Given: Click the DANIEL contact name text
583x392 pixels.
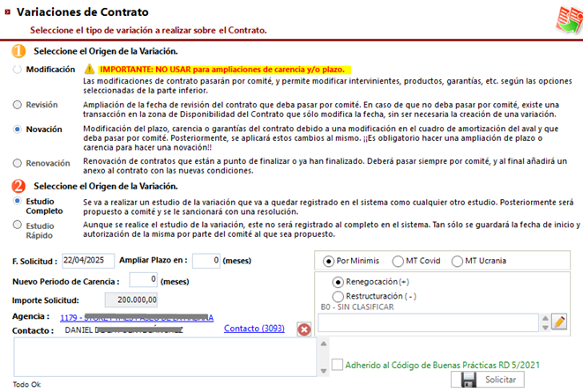Looking at the screenshot, I should [x=123, y=330].
